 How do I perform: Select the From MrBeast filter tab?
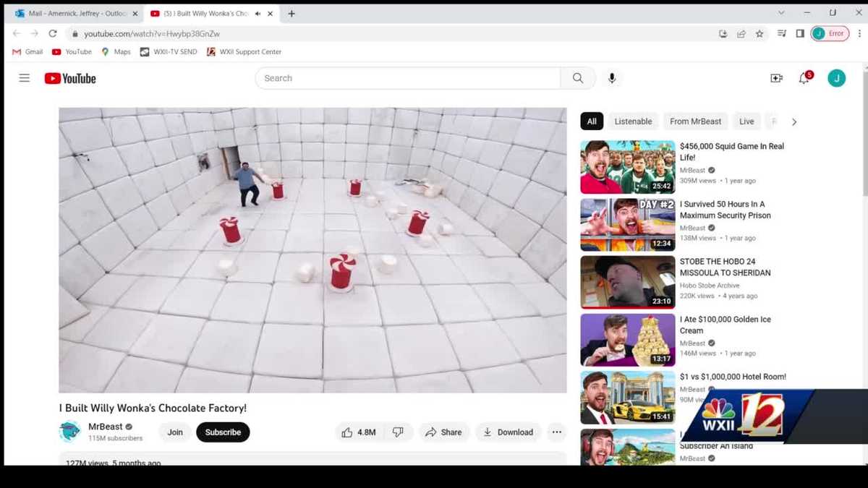click(x=695, y=121)
